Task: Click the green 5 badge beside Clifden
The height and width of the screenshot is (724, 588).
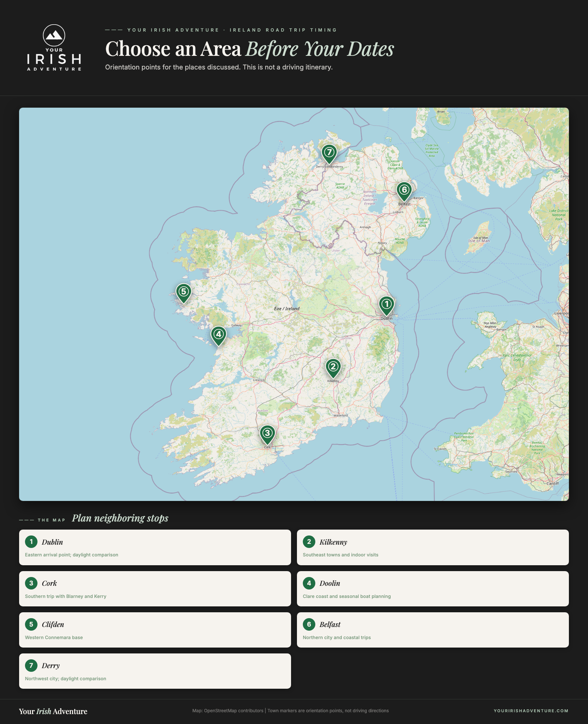Action: click(31, 624)
